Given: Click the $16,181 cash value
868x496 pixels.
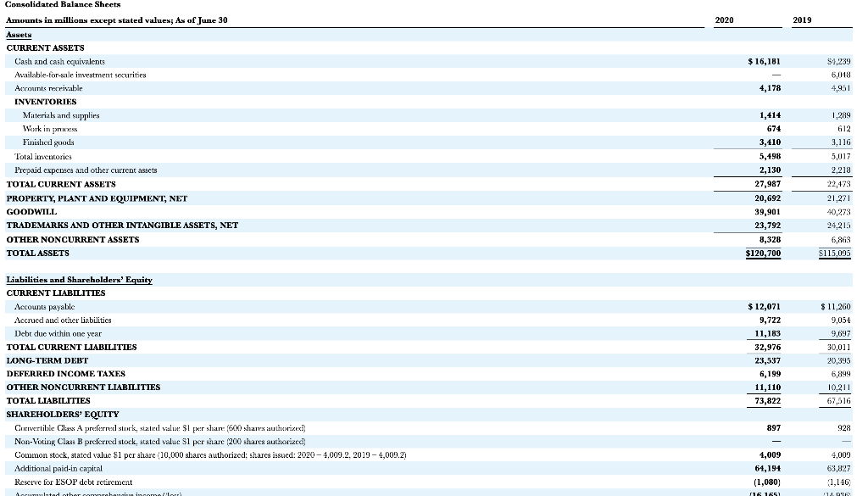Looking at the screenshot, I should [x=764, y=61].
